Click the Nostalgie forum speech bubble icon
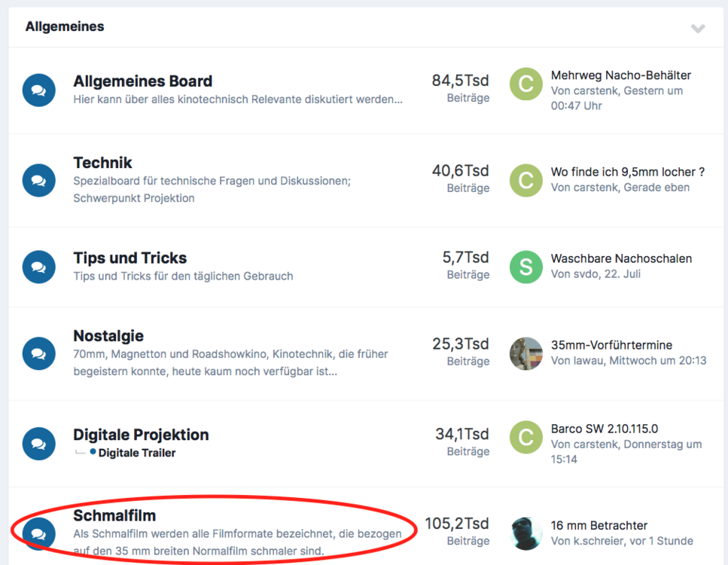Image resolution: width=728 pixels, height=565 pixels. coord(39,353)
